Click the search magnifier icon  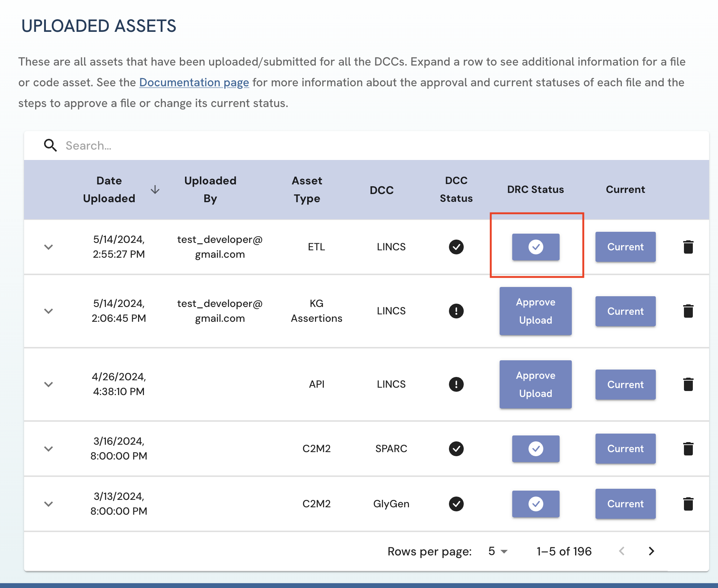click(x=50, y=146)
